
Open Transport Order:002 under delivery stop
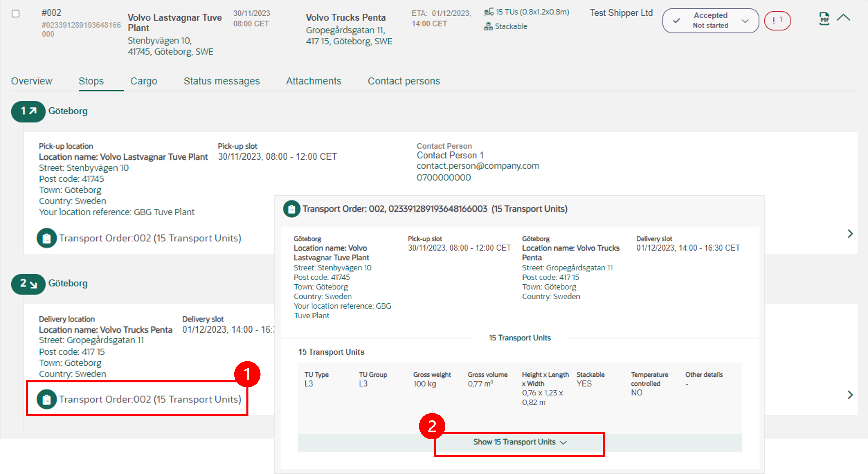150,399
